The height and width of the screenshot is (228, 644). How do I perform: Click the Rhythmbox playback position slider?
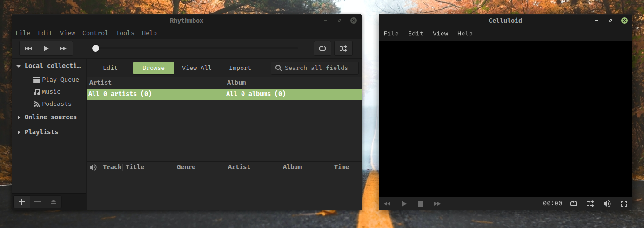[x=196, y=48]
